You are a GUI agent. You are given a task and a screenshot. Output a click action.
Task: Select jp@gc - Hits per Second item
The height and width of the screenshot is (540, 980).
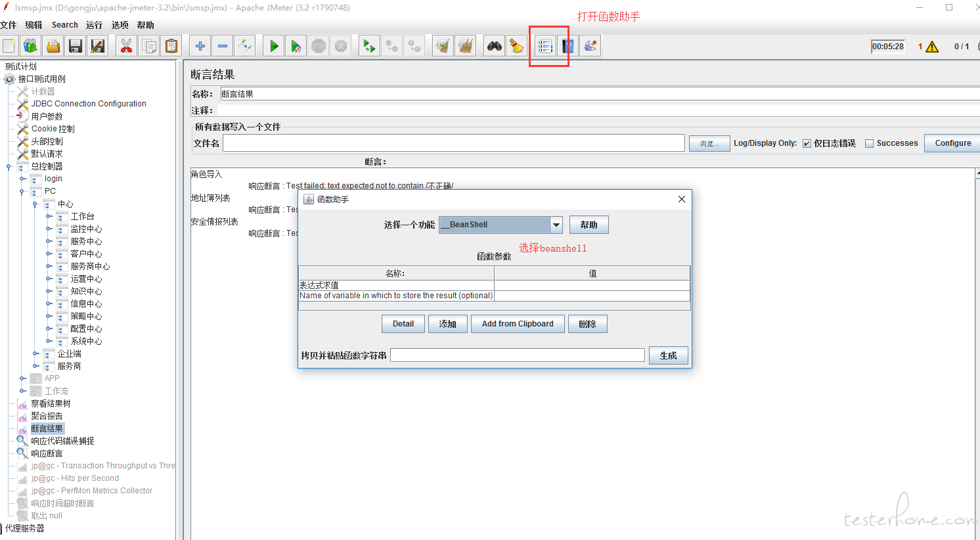pyautogui.click(x=75, y=478)
